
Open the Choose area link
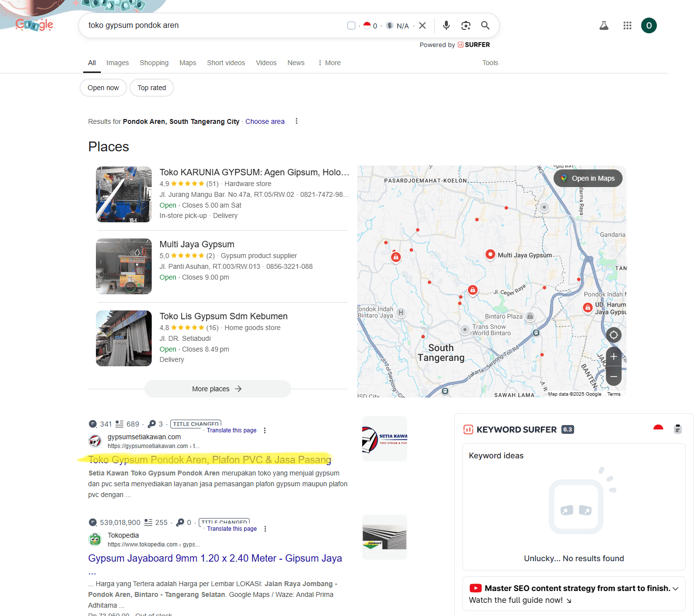click(265, 121)
